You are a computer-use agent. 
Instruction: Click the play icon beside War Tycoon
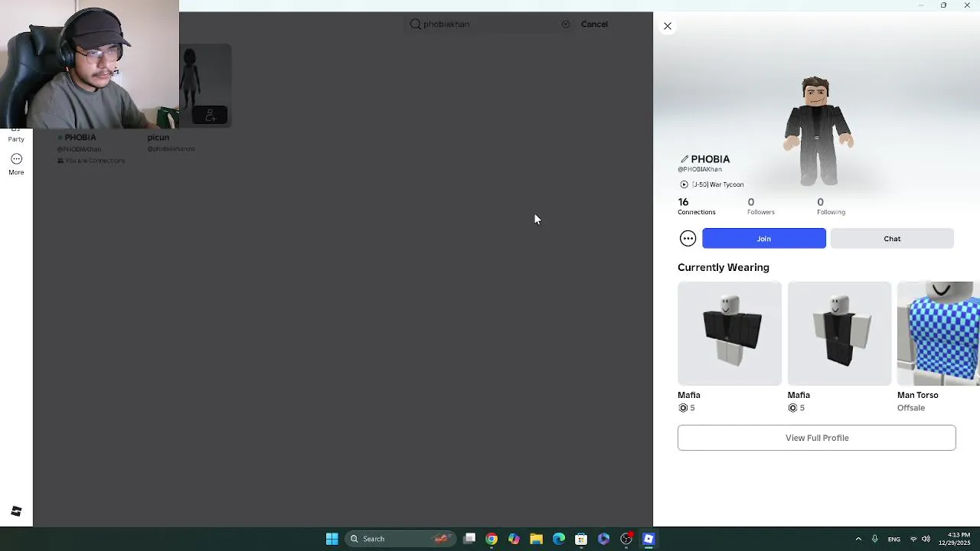coord(684,184)
